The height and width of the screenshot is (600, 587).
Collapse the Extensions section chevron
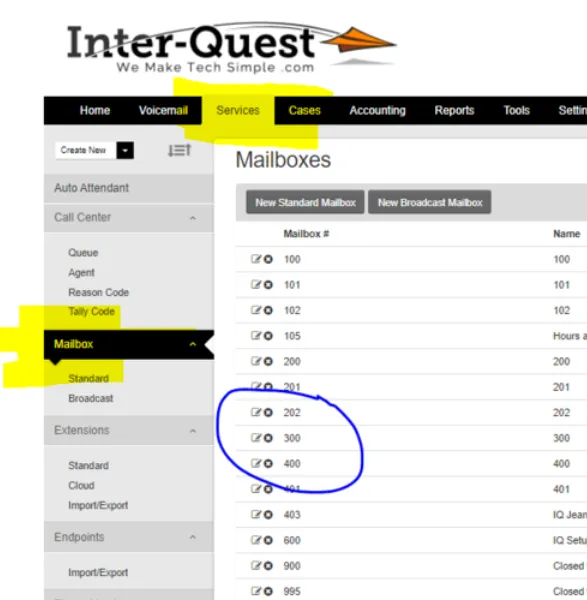click(x=193, y=431)
